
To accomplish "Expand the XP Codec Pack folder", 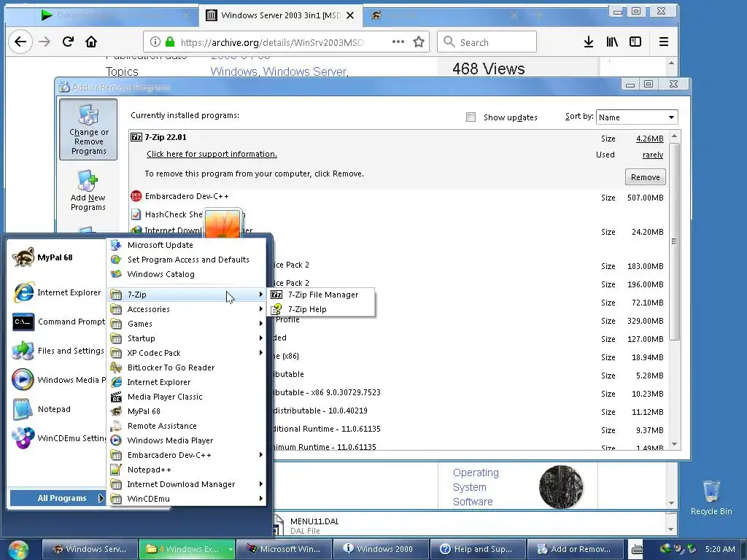I will click(186, 353).
